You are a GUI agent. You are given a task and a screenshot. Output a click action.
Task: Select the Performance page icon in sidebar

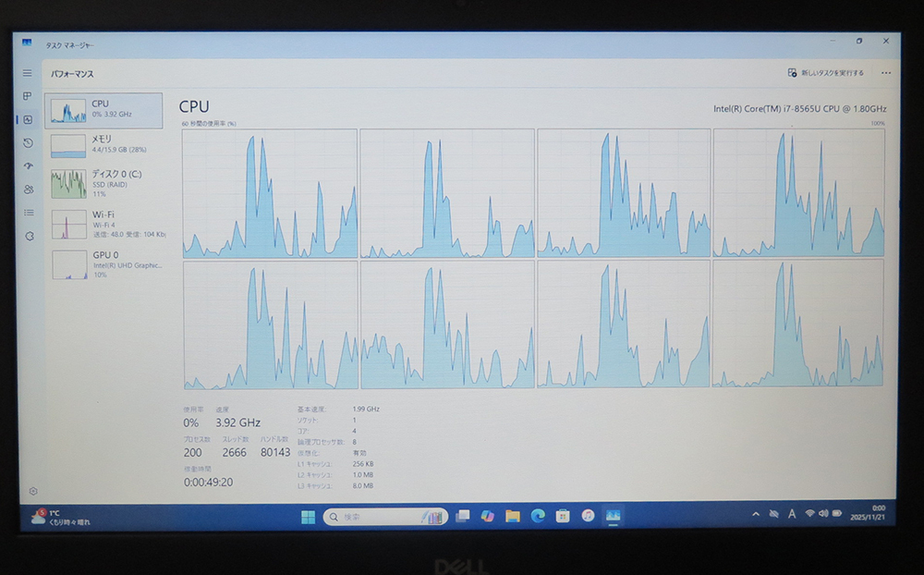28,120
